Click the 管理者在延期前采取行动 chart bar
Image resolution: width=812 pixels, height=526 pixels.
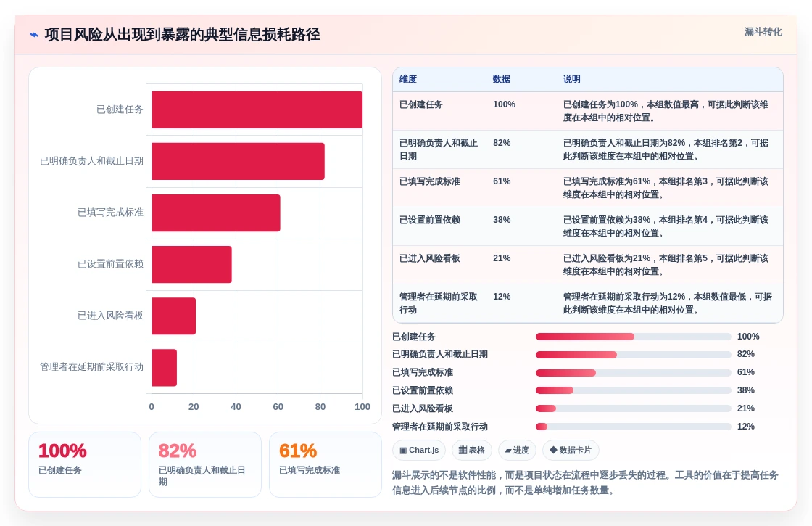[164, 367]
